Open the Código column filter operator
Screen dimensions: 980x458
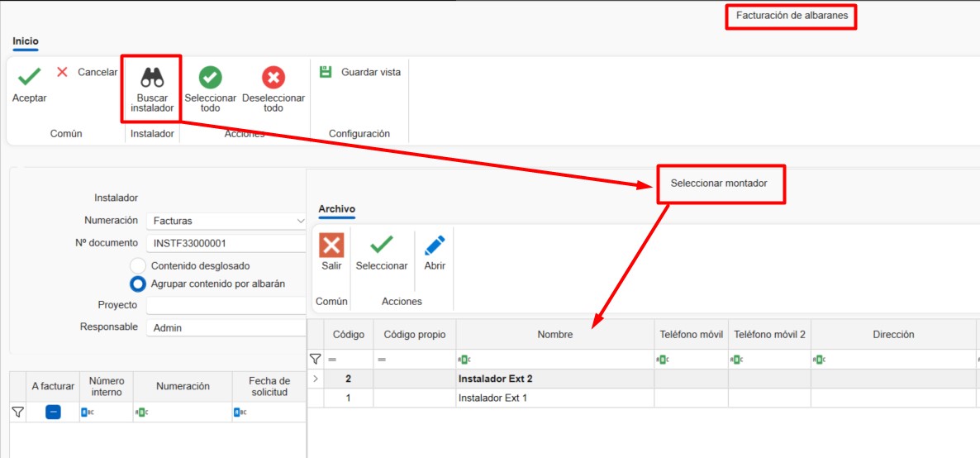[332, 360]
